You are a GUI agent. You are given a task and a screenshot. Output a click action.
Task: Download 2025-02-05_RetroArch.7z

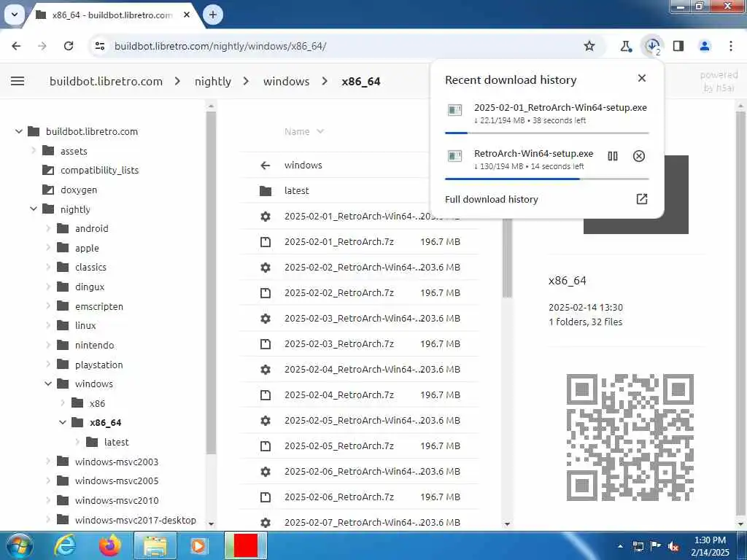pos(360,446)
